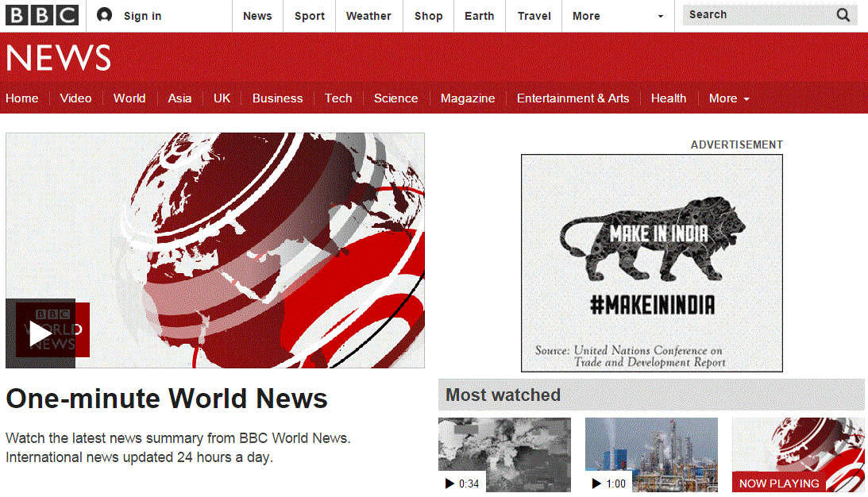The height and width of the screenshot is (497, 868).
Task: Open the Make in India advertisement
Action: 652,263
